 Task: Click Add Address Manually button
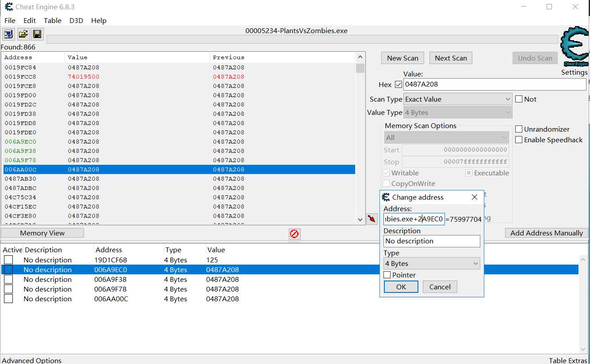pos(547,233)
